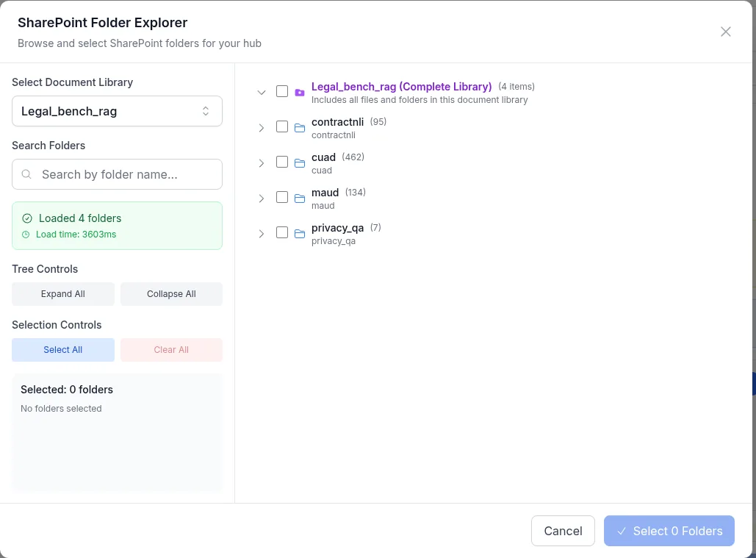Check the Legal_bench_rag Complete Library checkbox
756x558 pixels.
[x=282, y=91]
